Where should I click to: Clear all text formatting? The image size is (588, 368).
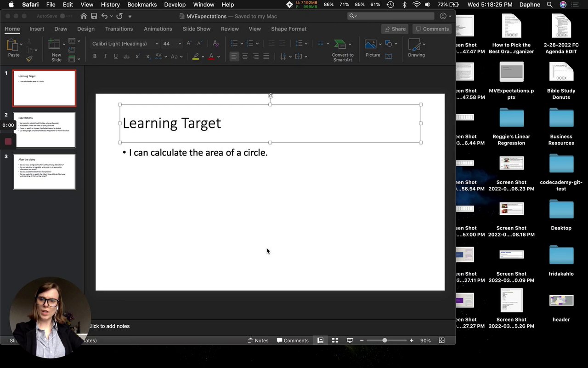[x=216, y=44]
